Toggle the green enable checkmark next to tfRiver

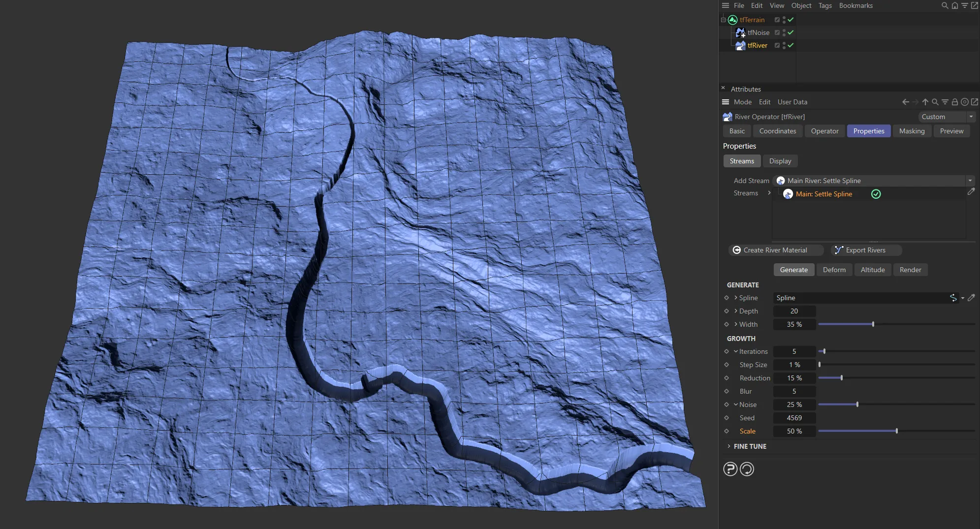pyautogui.click(x=790, y=45)
